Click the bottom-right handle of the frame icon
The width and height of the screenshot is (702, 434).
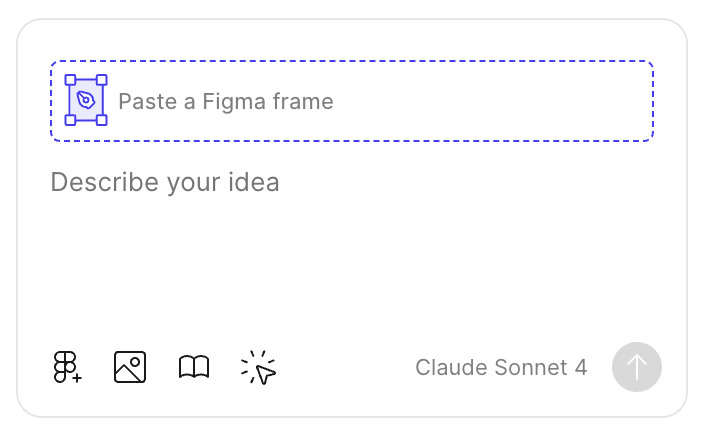click(x=102, y=120)
